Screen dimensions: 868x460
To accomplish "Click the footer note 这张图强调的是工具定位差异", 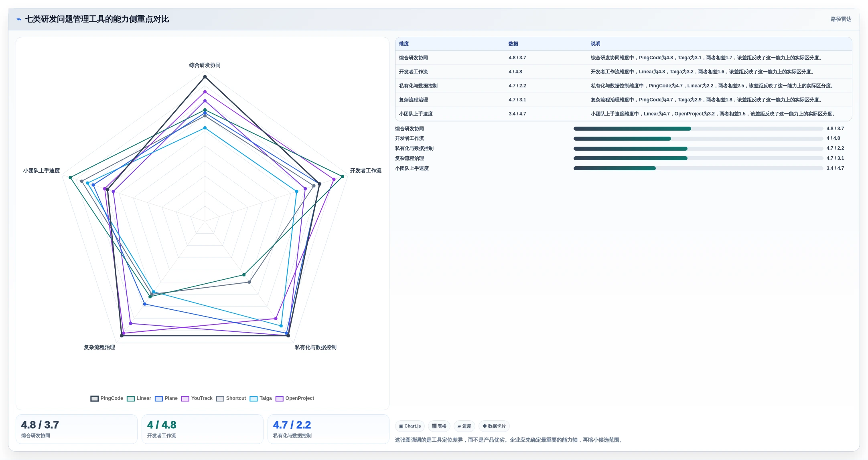I will pos(510,440).
